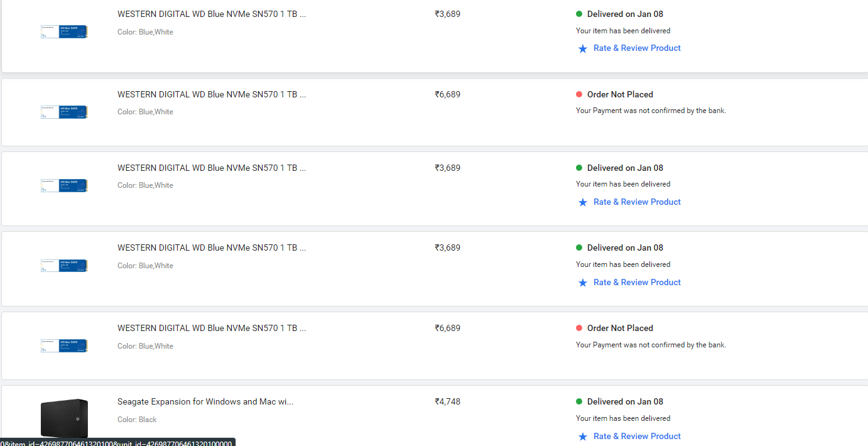This screenshot has height=446, width=868.
Task: Open the WD Blue title of the first ₹6,689 order
Action: click(x=212, y=94)
